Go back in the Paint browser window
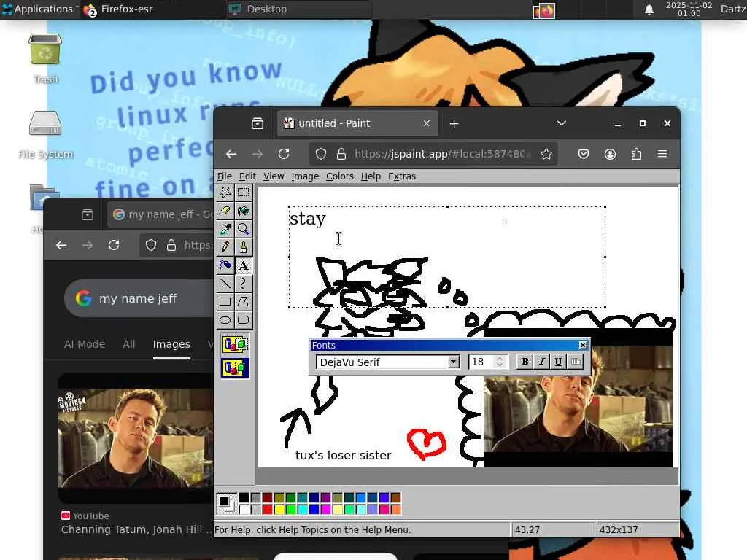The height and width of the screenshot is (560, 747). (231, 154)
